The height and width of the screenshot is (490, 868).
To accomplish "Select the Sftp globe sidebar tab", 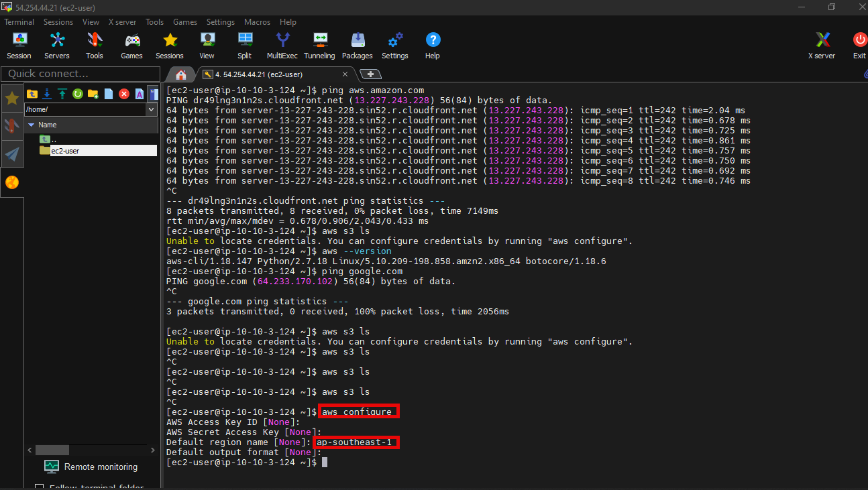I will coord(12,182).
